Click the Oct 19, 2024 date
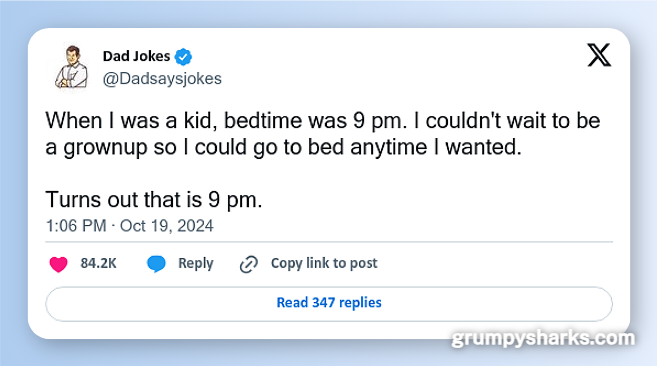Image resolution: width=657 pixels, height=366 pixels. click(x=167, y=226)
